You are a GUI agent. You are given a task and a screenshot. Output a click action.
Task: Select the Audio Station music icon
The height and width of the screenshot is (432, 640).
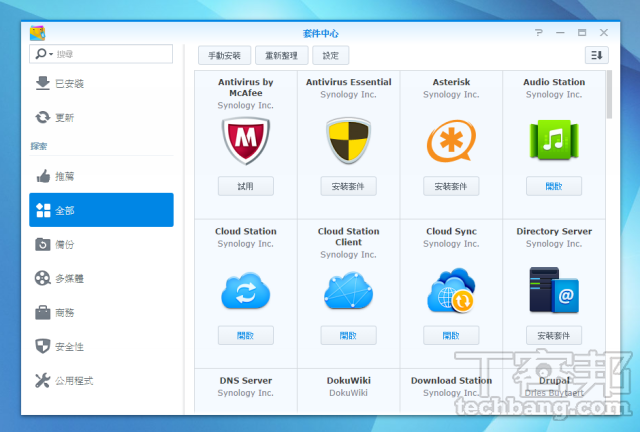pyautogui.click(x=553, y=141)
